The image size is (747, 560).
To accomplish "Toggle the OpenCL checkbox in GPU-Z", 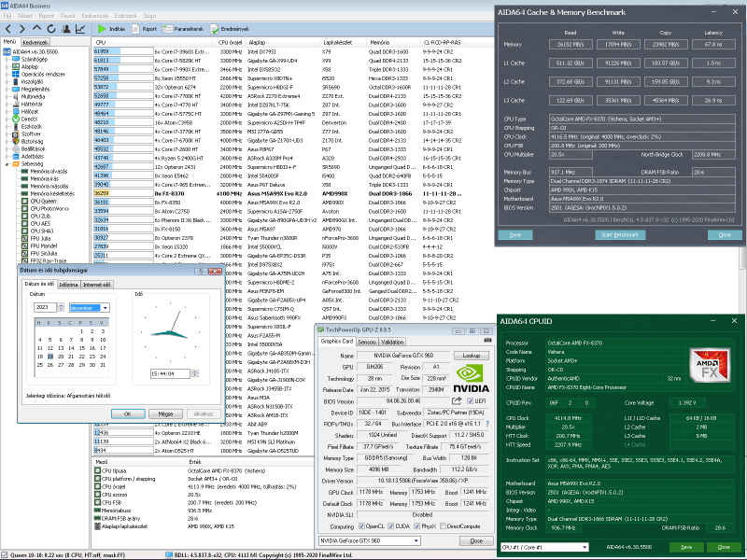I will pyautogui.click(x=361, y=526).
